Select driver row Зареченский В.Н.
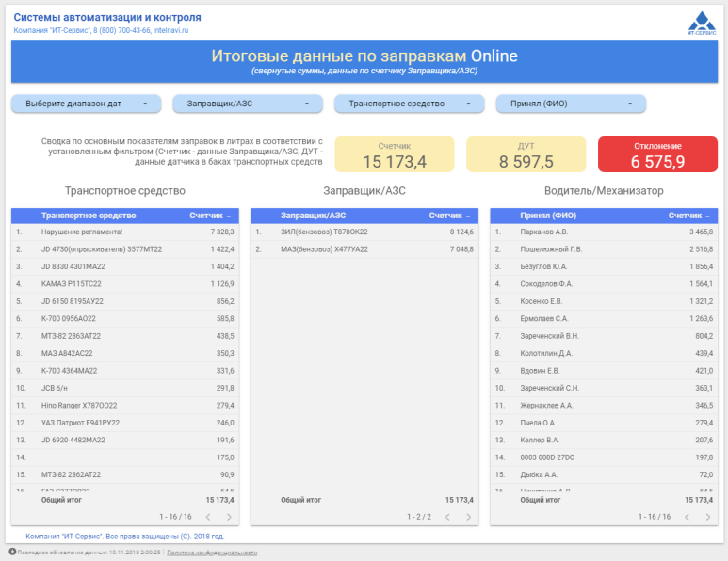 pos(604,336)
